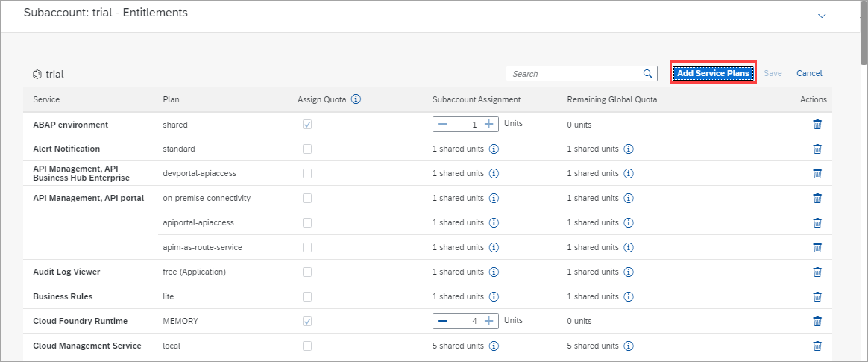
Task: Click the disabled Save button
Action: 773,73
